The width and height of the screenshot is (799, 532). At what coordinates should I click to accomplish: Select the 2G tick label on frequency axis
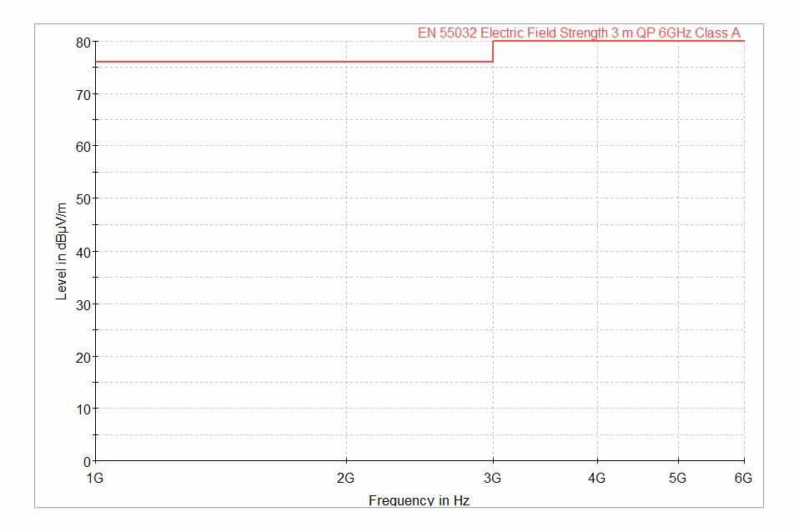(x=346, y=479)
